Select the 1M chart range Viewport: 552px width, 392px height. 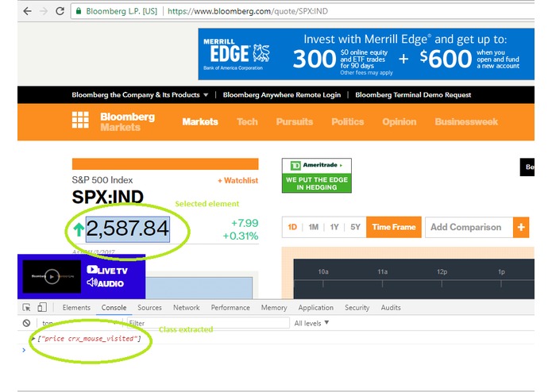(313, 227)
